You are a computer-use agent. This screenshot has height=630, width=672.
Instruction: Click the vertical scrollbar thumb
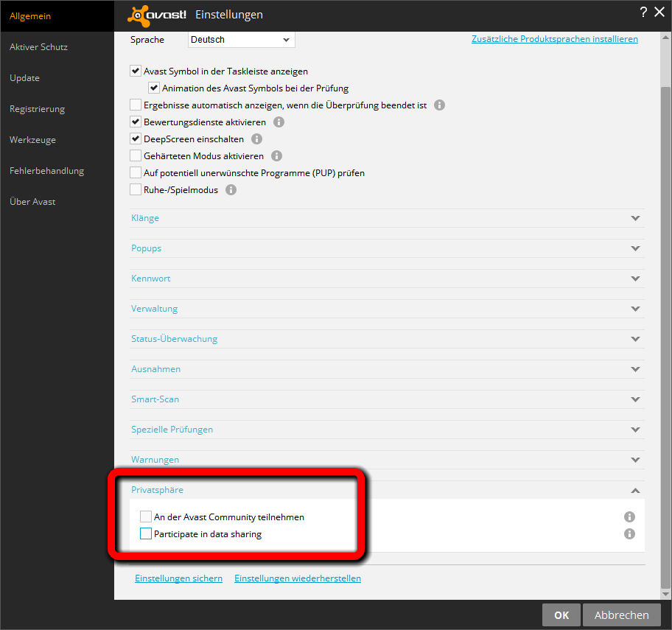[x=665, y=337]
